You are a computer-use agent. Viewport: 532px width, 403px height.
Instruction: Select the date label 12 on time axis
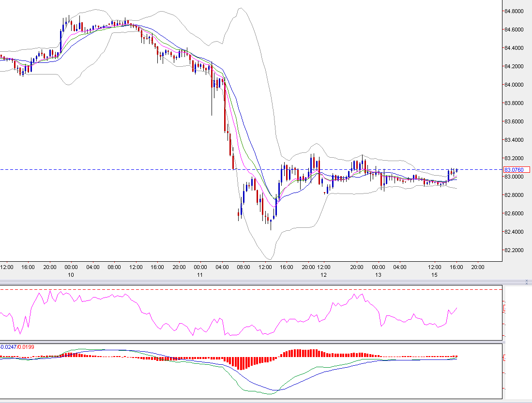(x=323, y=275)
